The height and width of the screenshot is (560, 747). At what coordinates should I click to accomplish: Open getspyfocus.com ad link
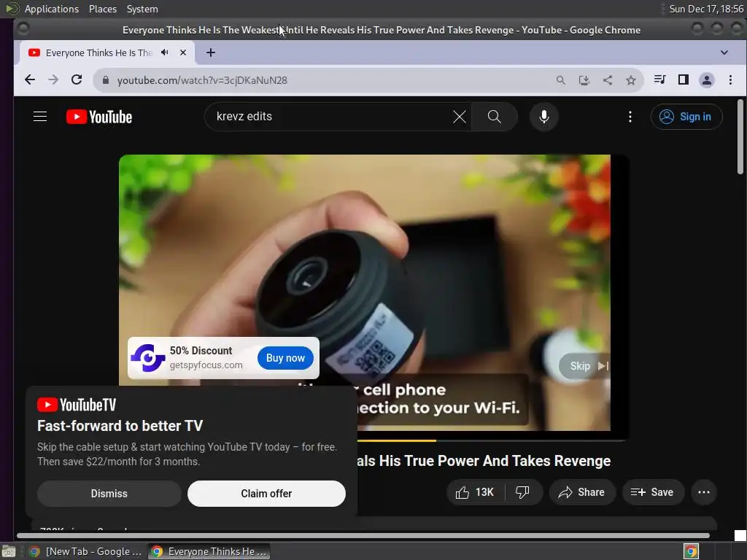tap(206, 365)
